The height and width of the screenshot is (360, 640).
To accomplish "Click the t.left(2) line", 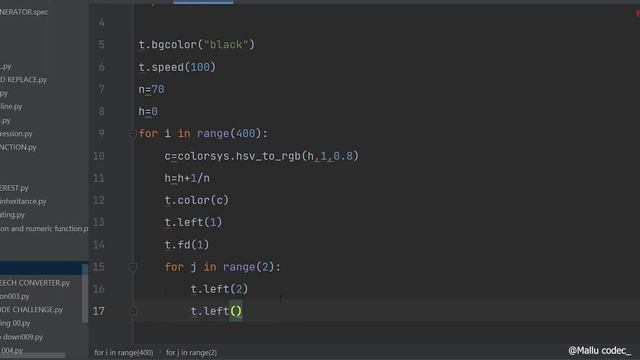I will point(219,289).
